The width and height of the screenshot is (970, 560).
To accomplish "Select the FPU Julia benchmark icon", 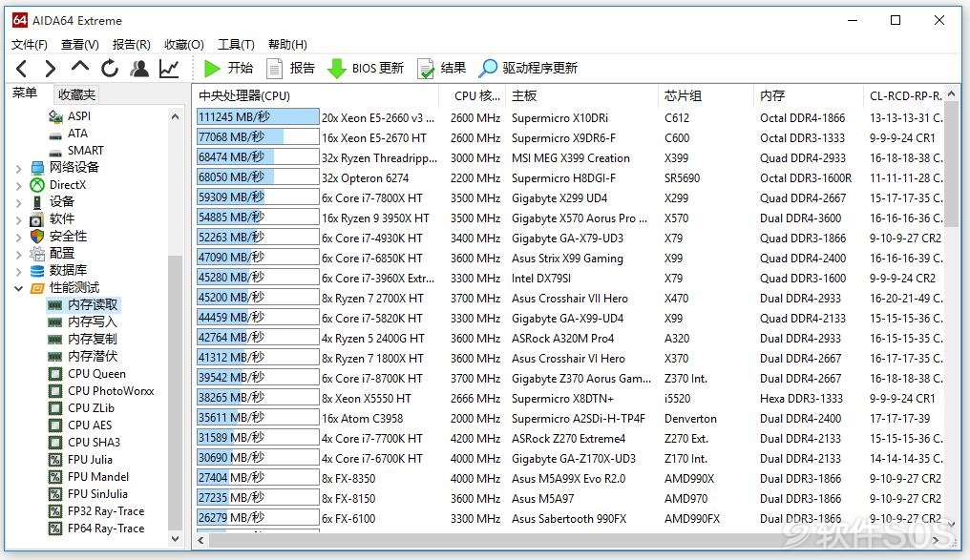I will [55, 460].
